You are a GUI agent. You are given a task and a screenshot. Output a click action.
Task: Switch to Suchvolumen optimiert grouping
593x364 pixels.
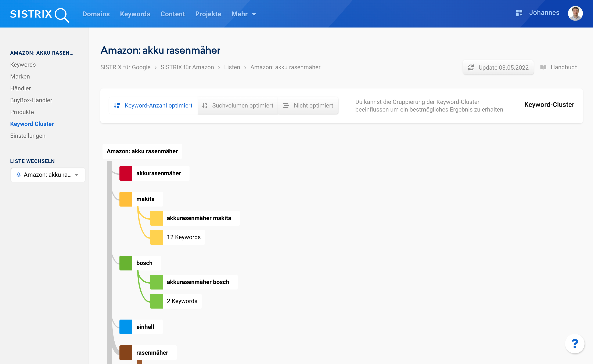pyautogui.click(x=242, y=105)
